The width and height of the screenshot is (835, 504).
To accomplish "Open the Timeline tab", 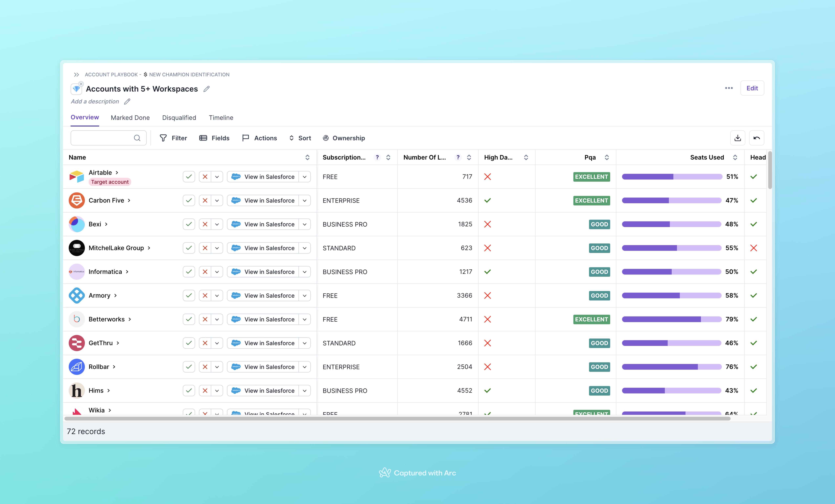I will tap(221, 118).
